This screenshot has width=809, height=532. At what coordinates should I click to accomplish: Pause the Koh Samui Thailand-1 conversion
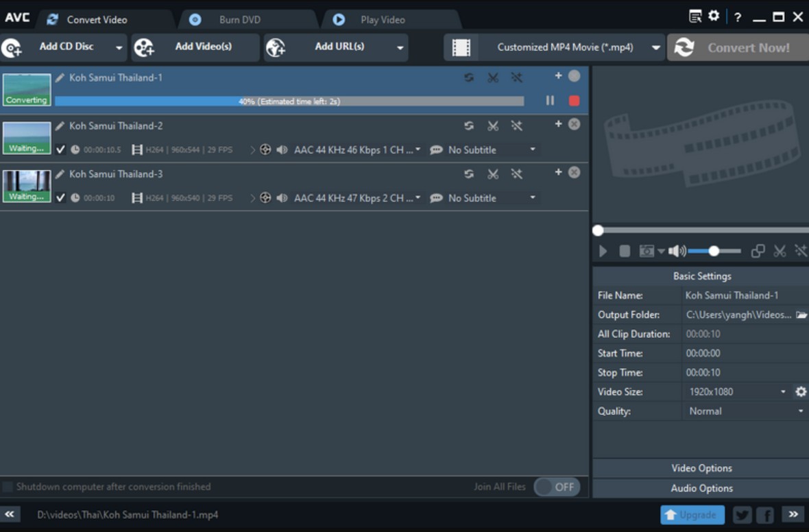550,101
